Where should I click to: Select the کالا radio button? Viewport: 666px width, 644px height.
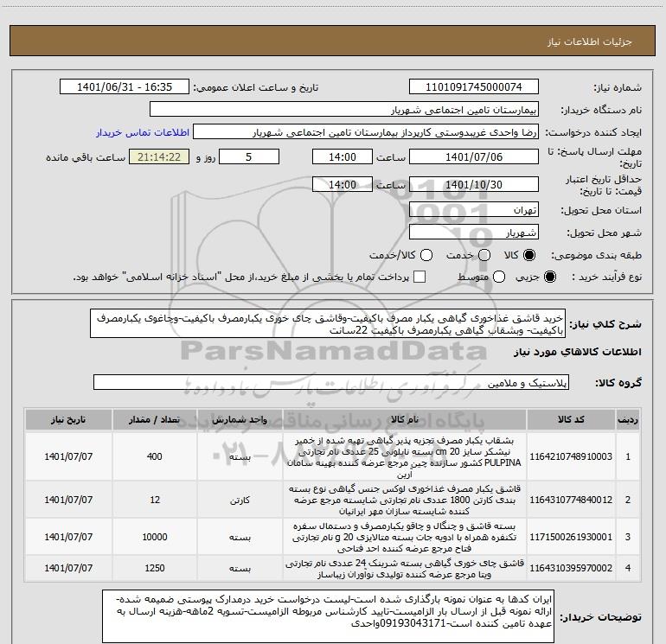click(529, 255)
